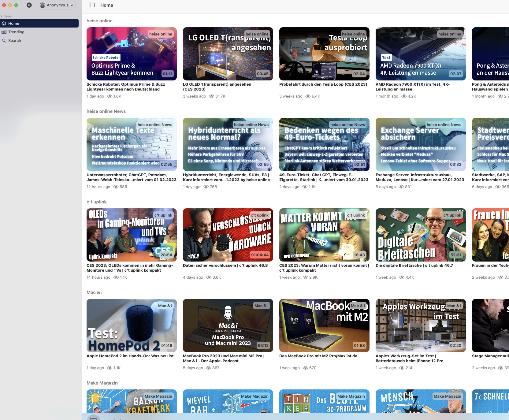Viewport: 509px width, 420px height.
Task: Open Test: HomePod 2 thumbnail
Action: 132,325
